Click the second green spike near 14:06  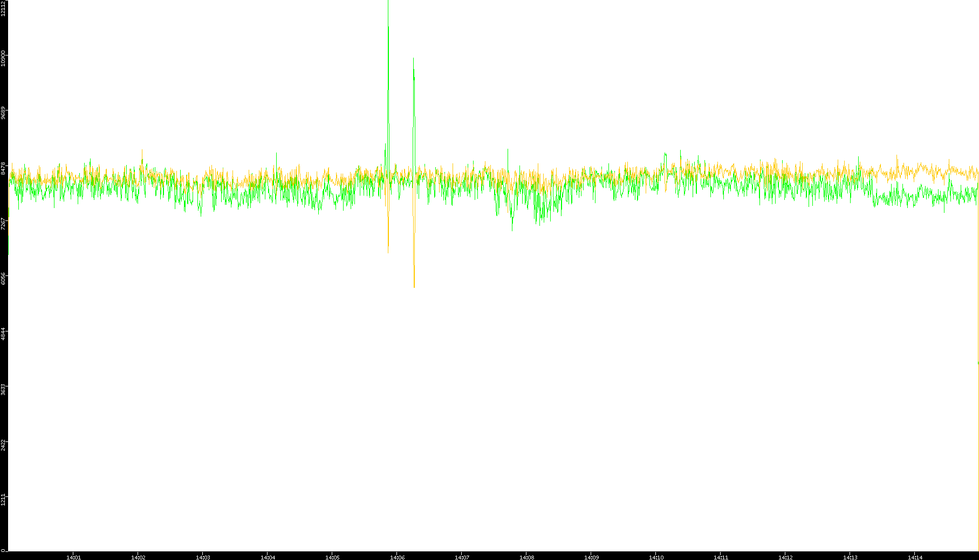[x=413, y=59]
